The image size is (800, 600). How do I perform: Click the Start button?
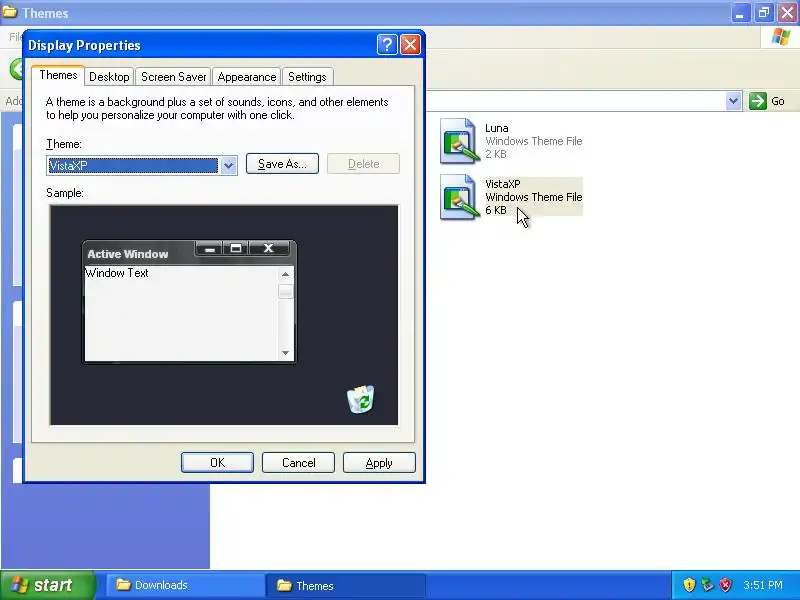48,585
